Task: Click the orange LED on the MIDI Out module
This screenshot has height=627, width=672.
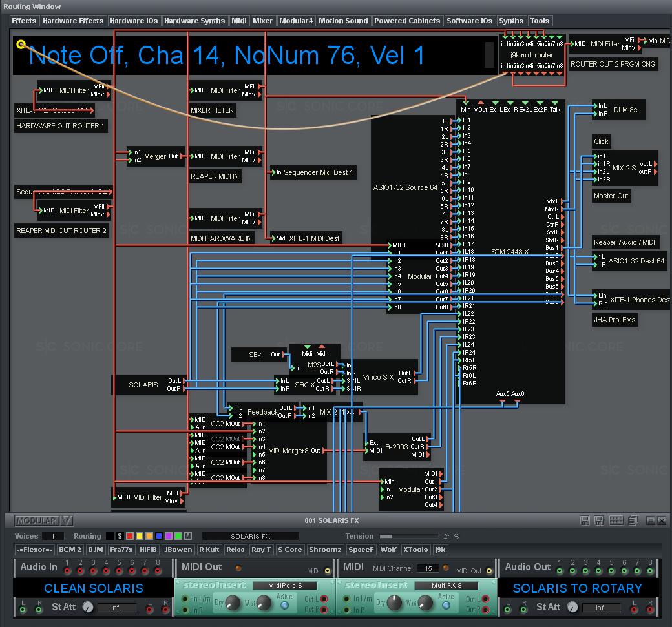Action: coord(238,568)
